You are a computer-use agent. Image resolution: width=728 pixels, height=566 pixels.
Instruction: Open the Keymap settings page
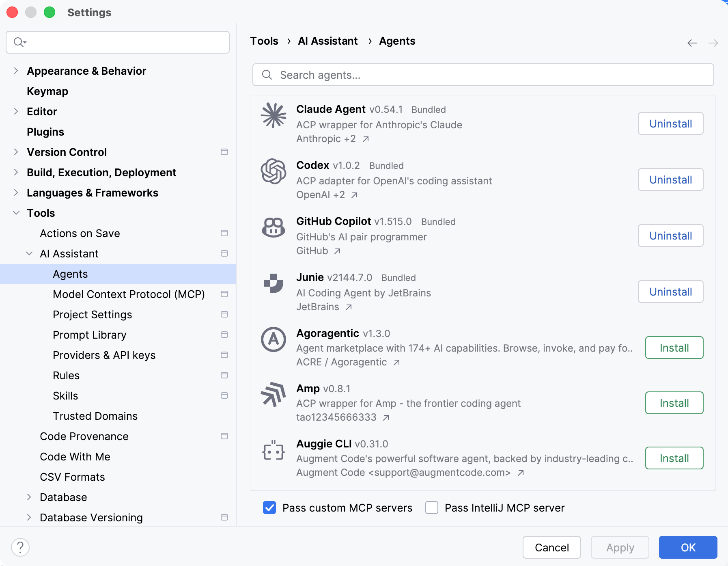(47, 91)
